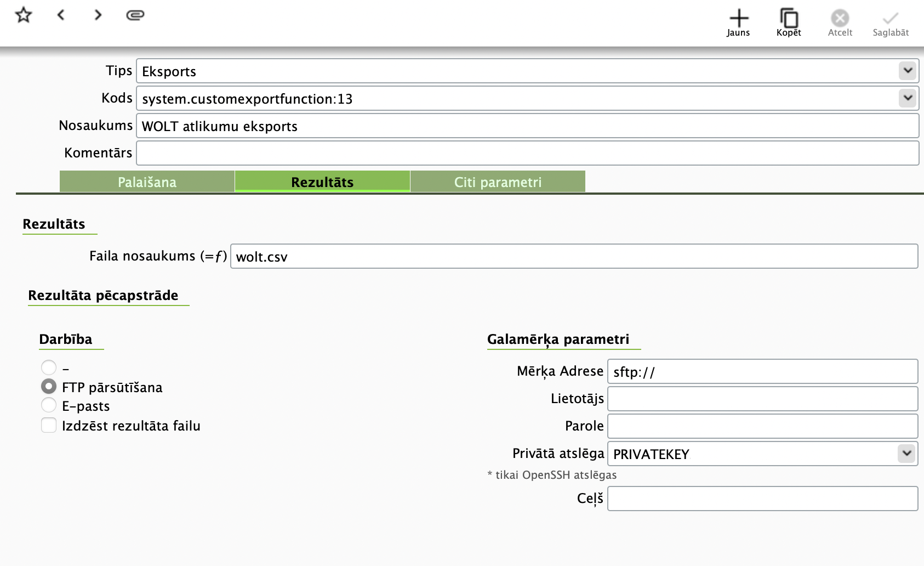Go to the previous record arrow

(x=61, y=15)
